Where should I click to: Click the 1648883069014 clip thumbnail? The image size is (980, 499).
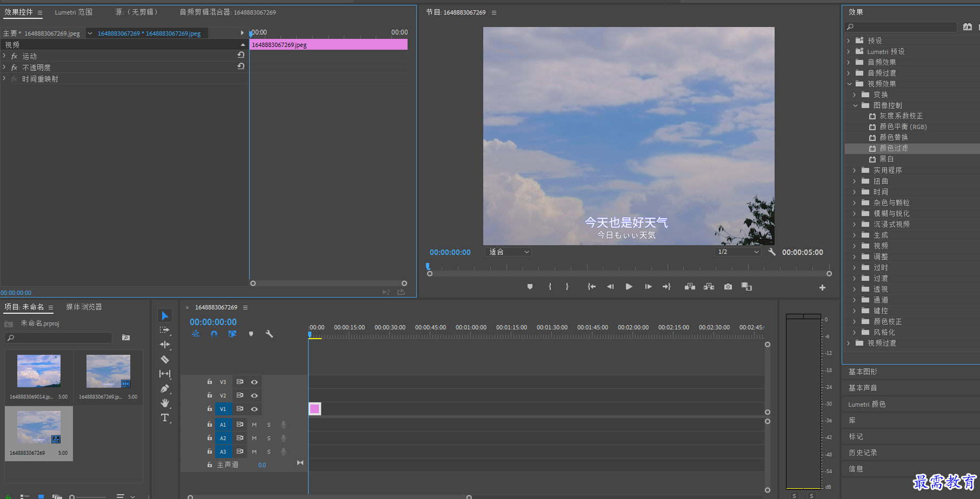pos(39,371)
